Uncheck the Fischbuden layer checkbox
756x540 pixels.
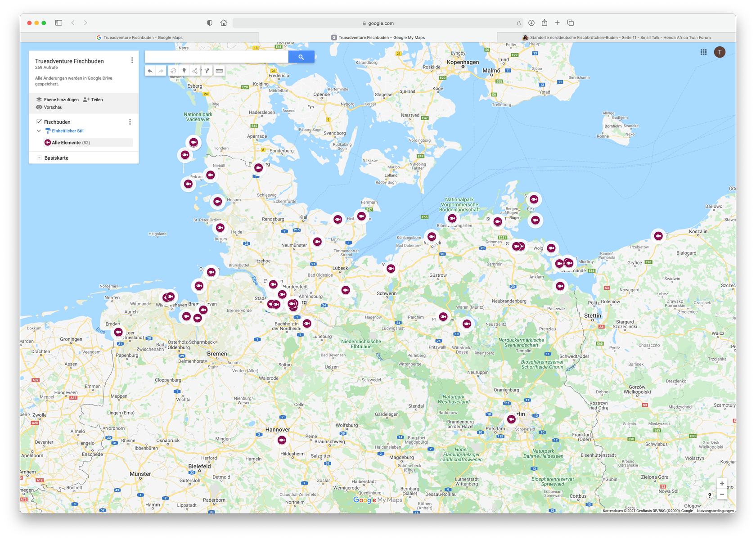point(39,122)
